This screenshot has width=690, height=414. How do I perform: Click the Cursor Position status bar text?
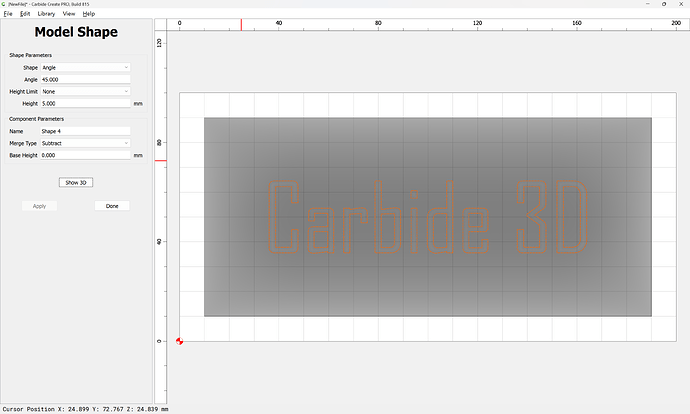[85, 409]
